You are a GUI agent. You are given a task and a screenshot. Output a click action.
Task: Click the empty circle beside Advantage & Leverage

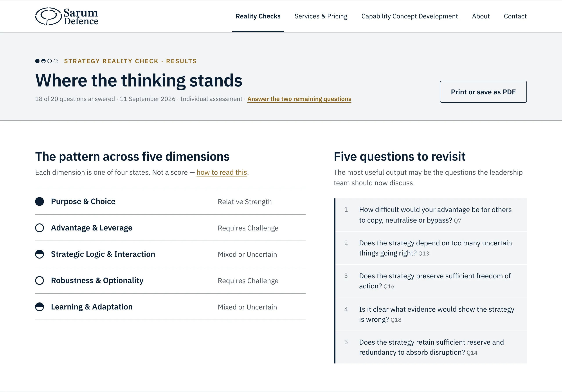(x=40, y=228)
